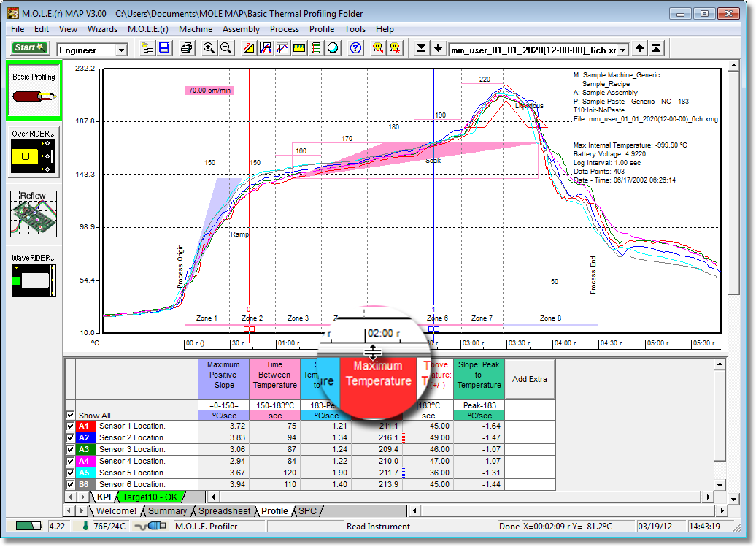Click the M.O.L.E. connection status icon
Viewport: 756px width, 547px height.
pyautogui.click(x=150, y=526)
